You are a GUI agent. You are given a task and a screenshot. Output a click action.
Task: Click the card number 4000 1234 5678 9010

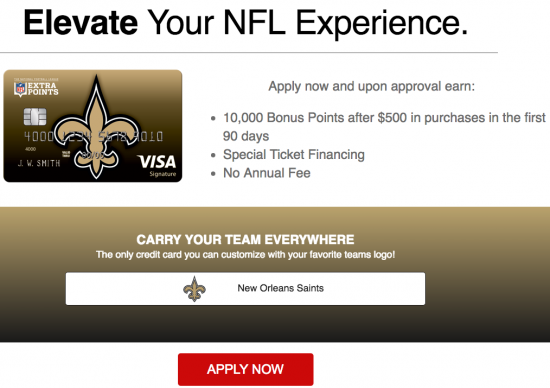click(x=93, y=136)
